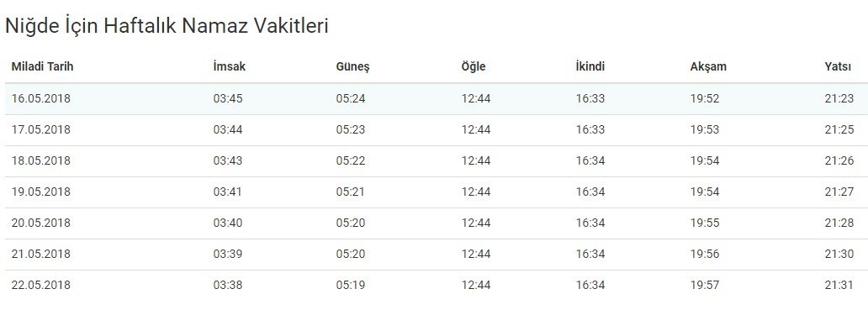Select Akşam time 19:57
This screenshot has width=868, height=310.
(x=705, y=285)
